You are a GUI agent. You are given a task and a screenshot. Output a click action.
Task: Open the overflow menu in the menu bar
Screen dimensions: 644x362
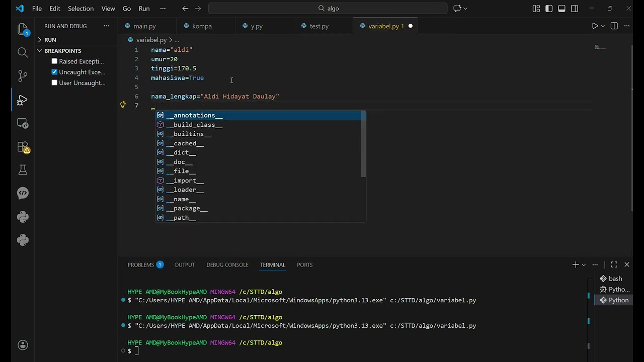(x=163, y=9)
